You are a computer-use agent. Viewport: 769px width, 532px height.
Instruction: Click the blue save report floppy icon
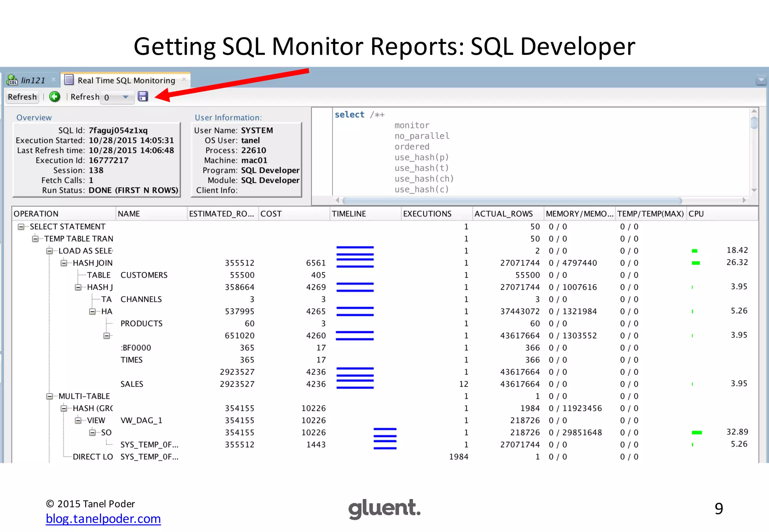(143, 96)
